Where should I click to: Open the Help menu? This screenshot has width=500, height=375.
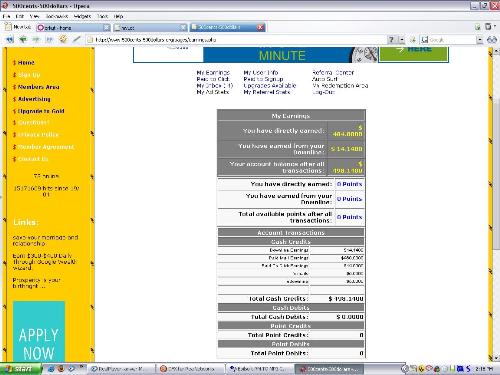tap(118, 16)
